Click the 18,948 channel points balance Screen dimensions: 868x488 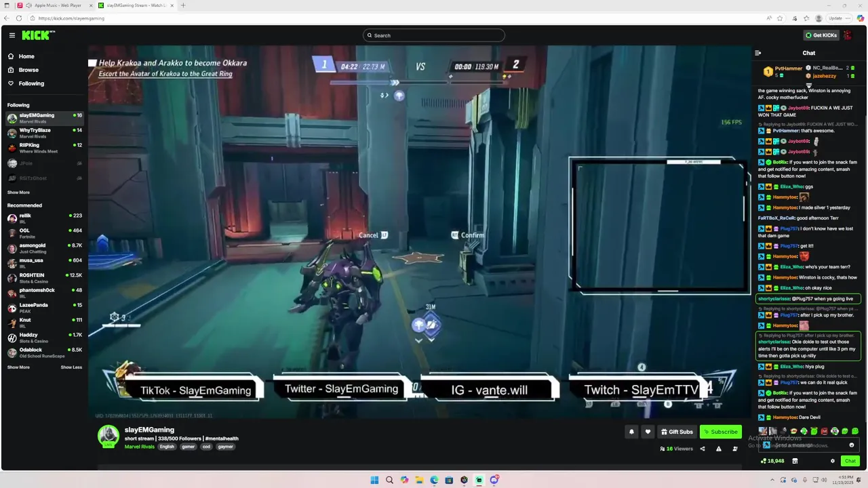[772, 461]
